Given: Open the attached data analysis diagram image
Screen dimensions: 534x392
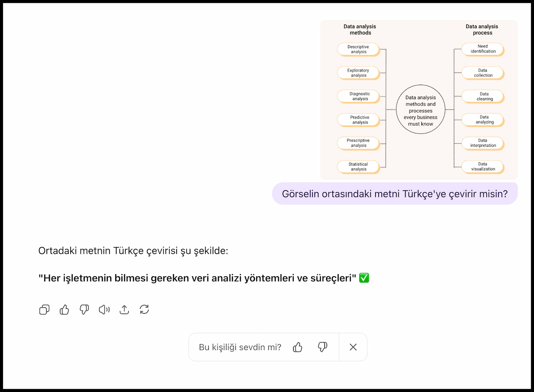Looking at the screenshot, I should click(x=419, y=100).
